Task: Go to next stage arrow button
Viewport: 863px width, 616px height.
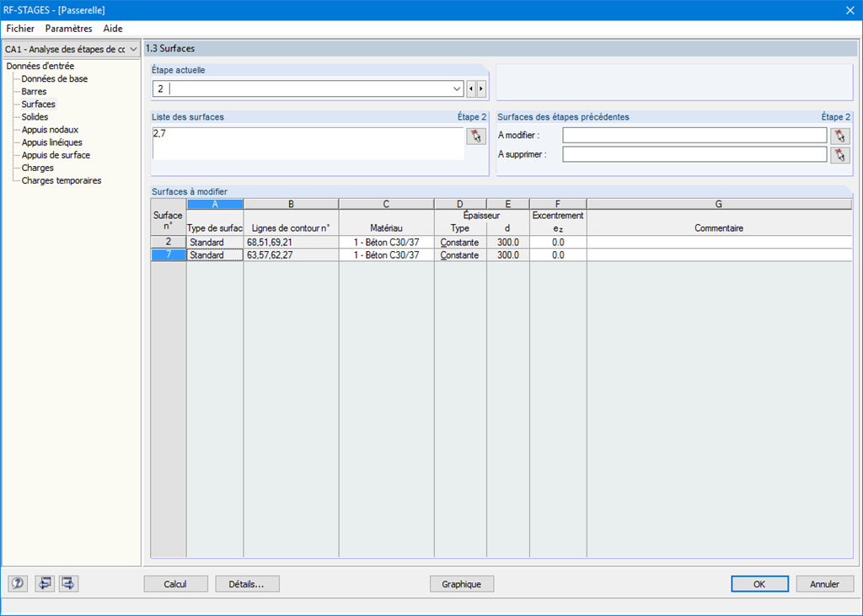Action: coord(481,88)
